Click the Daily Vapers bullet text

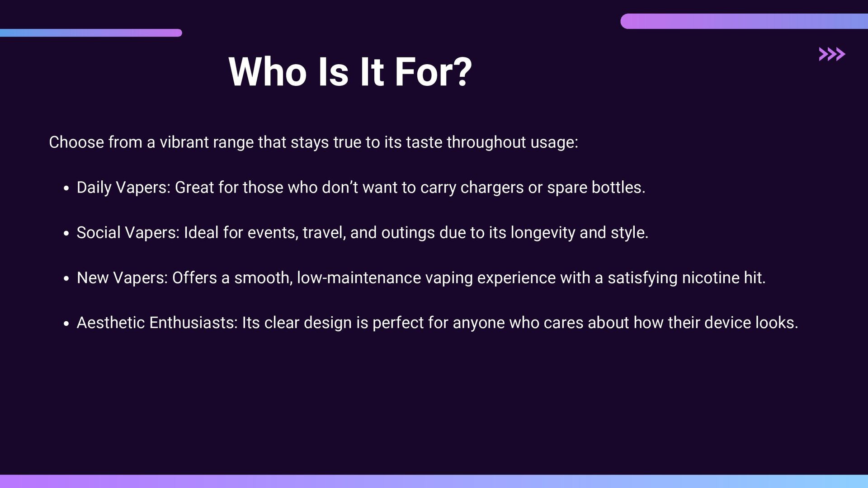click(361, 188)
